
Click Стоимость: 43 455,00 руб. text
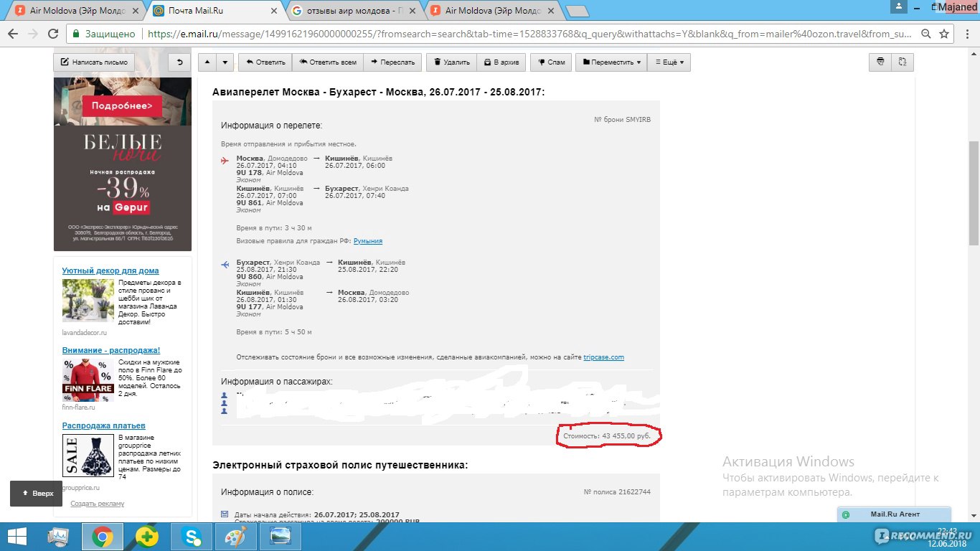click(608, 435)
